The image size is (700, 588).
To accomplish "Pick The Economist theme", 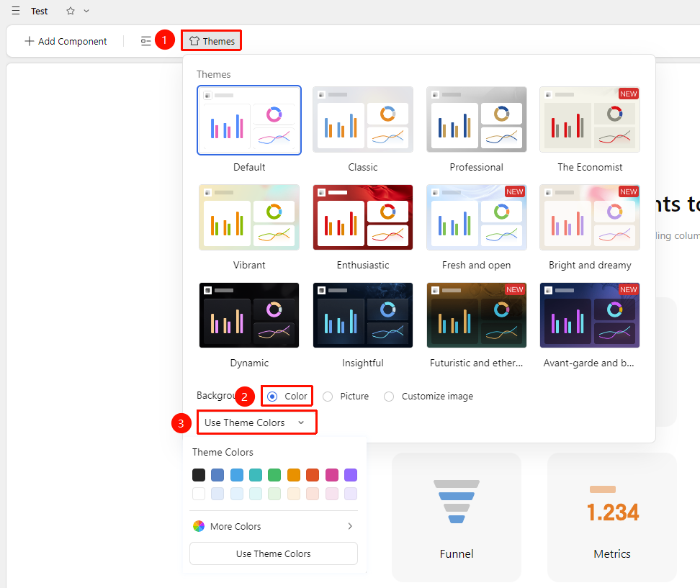I will click(590, 119).
